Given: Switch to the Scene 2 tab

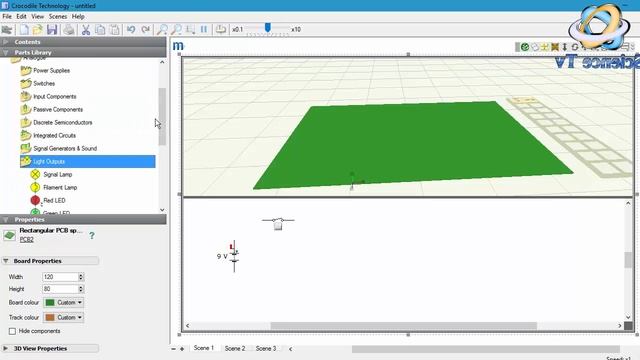Looking at the screenshot, I should coord(235,349).
